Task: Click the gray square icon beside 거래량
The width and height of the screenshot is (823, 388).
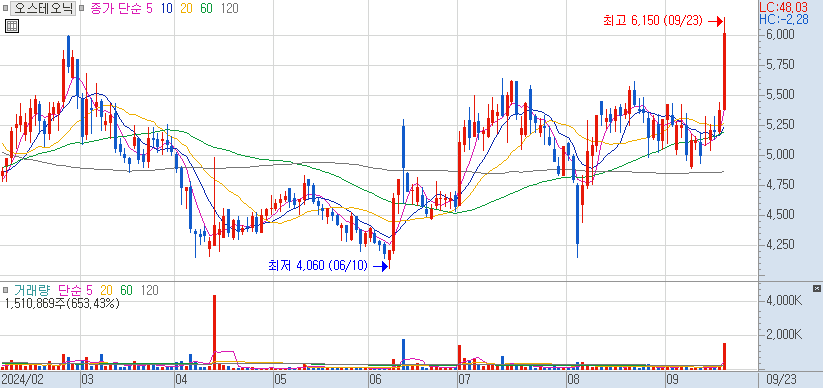Action: (5, 290)
